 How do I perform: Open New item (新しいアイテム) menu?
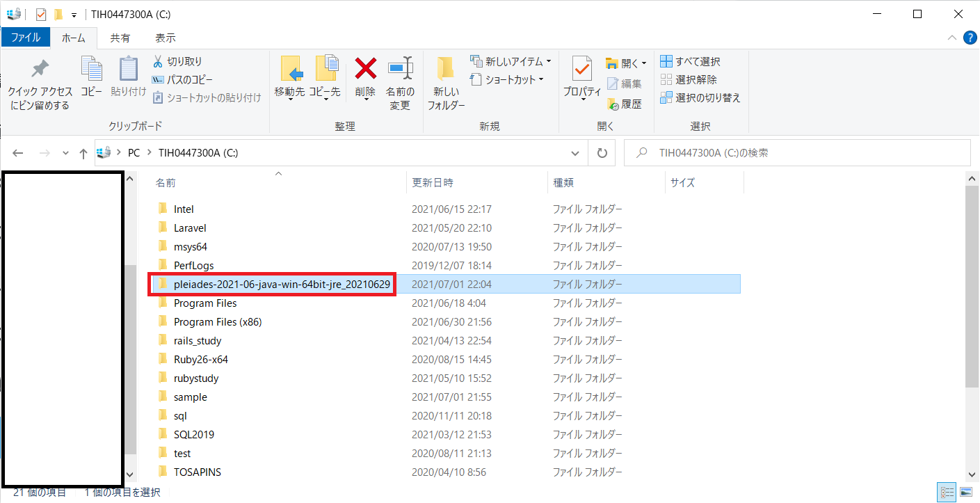[511, 62]
